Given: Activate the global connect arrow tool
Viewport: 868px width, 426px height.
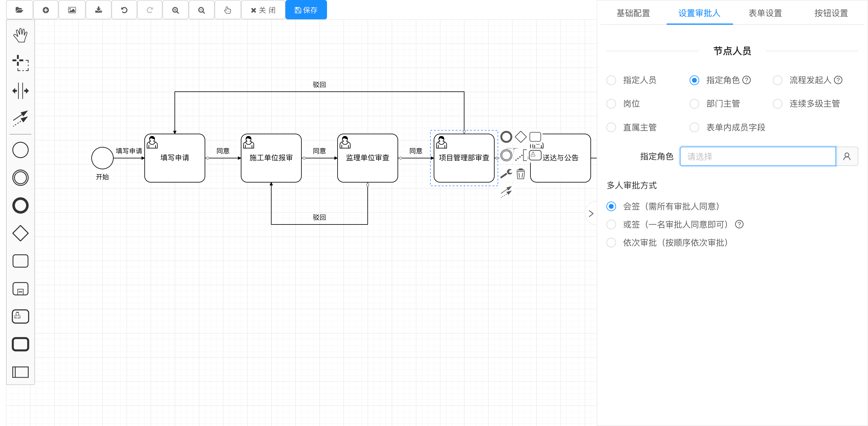Looking at the screenshot, I should coord(20,118).
